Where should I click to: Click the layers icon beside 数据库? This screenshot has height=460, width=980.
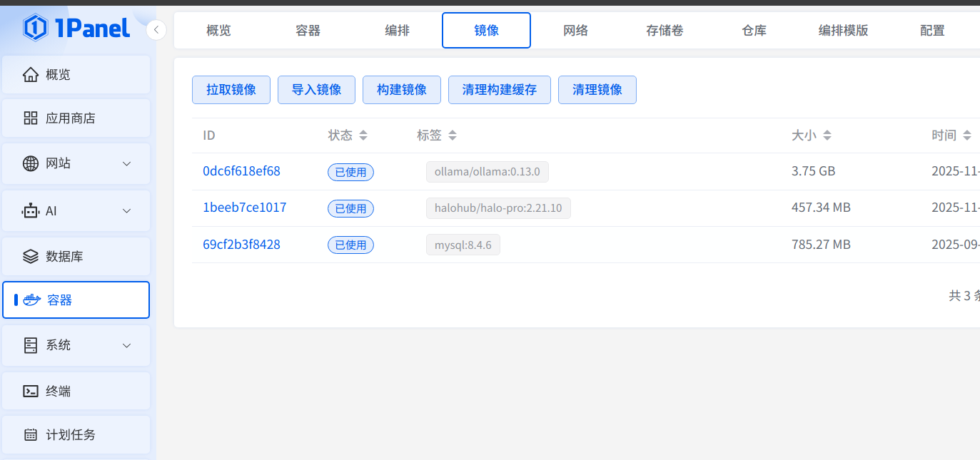tap(31, 256)
